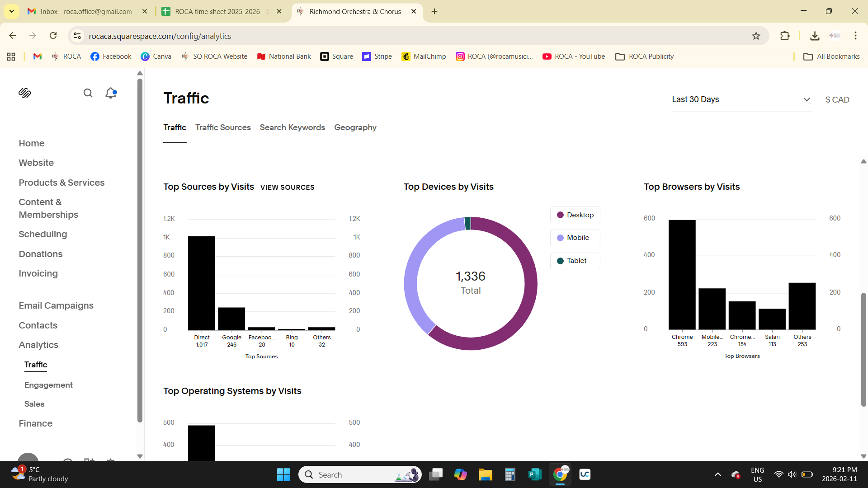Screen dimensions: 868x488
Task: Click the Squarespace logo icon
Action: 25,93
